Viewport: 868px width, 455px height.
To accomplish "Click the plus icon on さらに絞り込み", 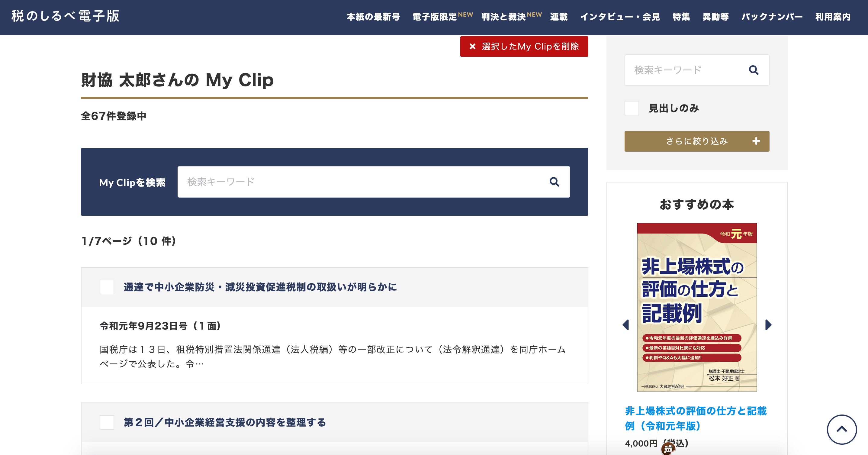I will [x=756, y=141].
